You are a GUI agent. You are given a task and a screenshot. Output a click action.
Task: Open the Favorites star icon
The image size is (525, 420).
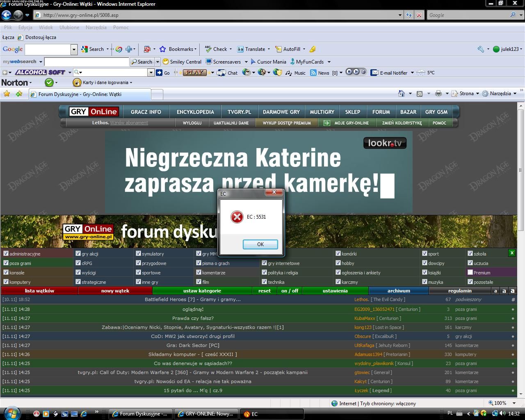(7, 94)
